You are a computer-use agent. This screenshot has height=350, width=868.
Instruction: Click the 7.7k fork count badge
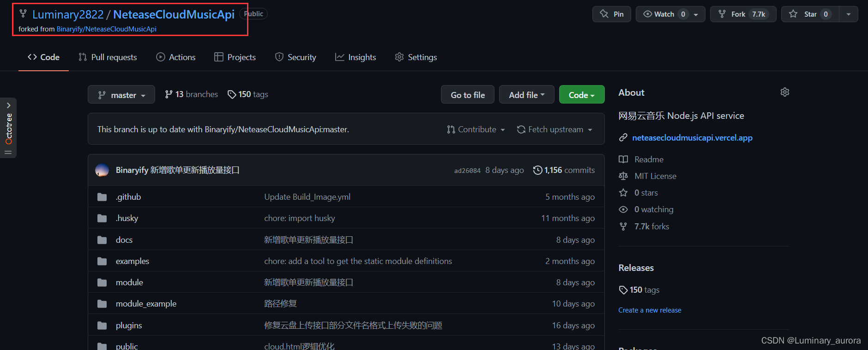tap(759, 14)
